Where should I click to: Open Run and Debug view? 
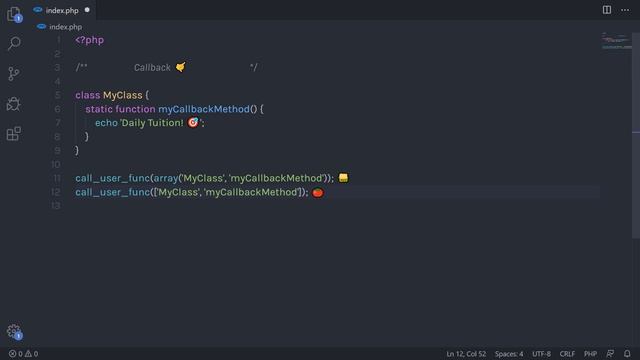point(14,104)
